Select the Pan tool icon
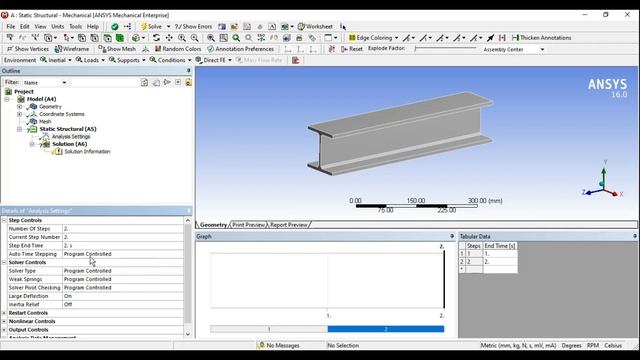The height and width of the screenshot is (360, 640). click(x=169, y=38)
